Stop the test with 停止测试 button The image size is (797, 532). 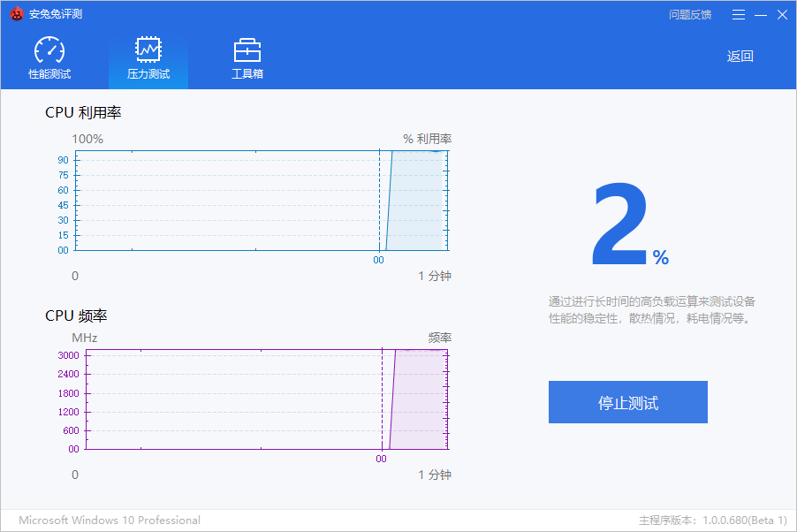click(627, 402)
